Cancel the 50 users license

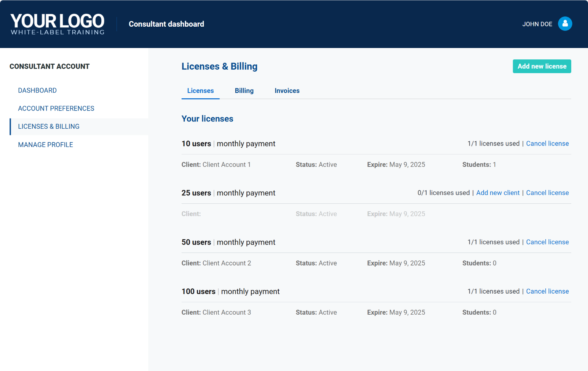pos(547,242)
